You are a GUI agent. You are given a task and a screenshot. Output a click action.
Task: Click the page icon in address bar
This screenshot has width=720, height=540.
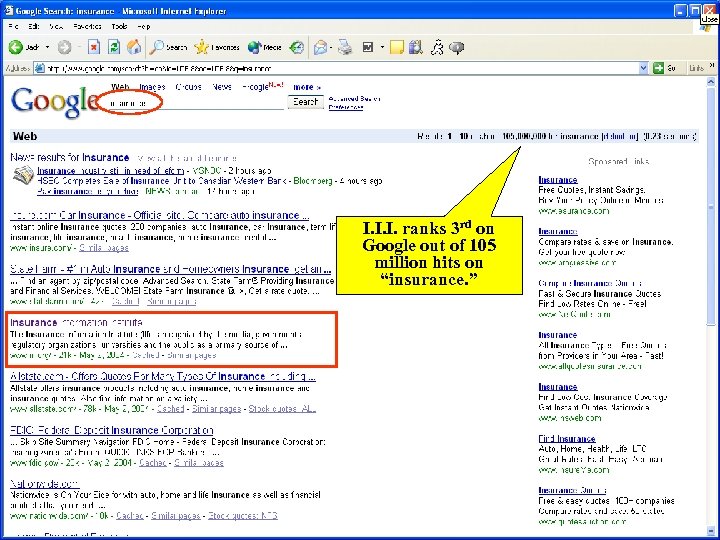40,68
